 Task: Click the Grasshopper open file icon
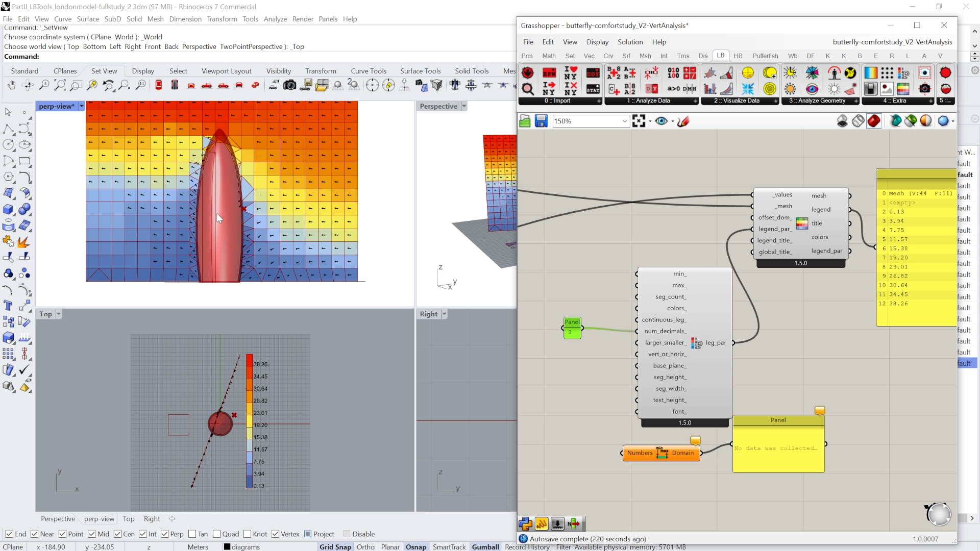[x=525, y=121]
